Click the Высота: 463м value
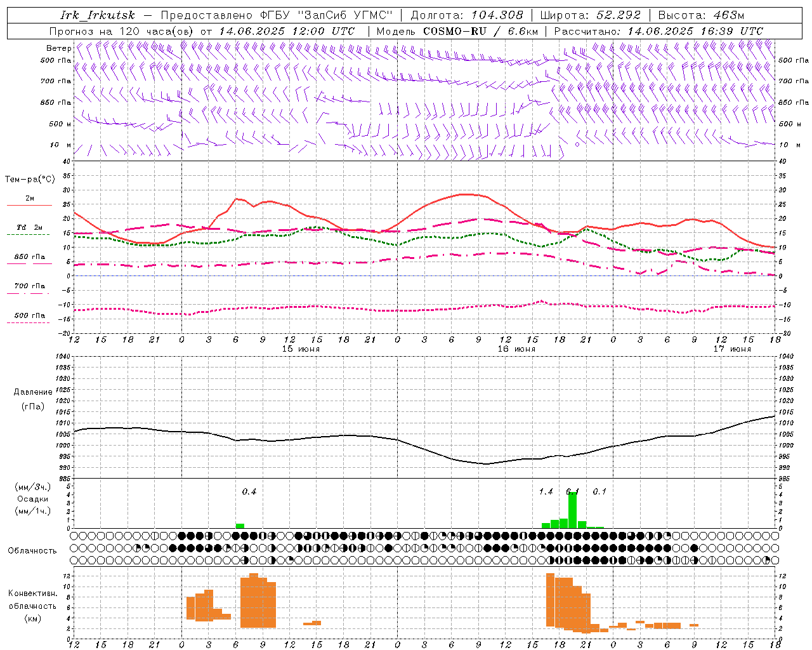The width and height of the screenshot is (812, 650). tap(701, 15)
